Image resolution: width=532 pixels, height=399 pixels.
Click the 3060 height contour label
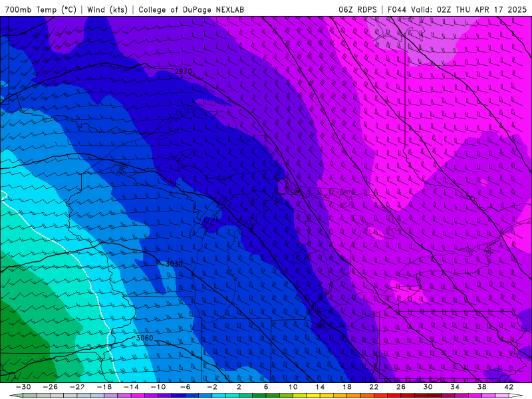144,338
